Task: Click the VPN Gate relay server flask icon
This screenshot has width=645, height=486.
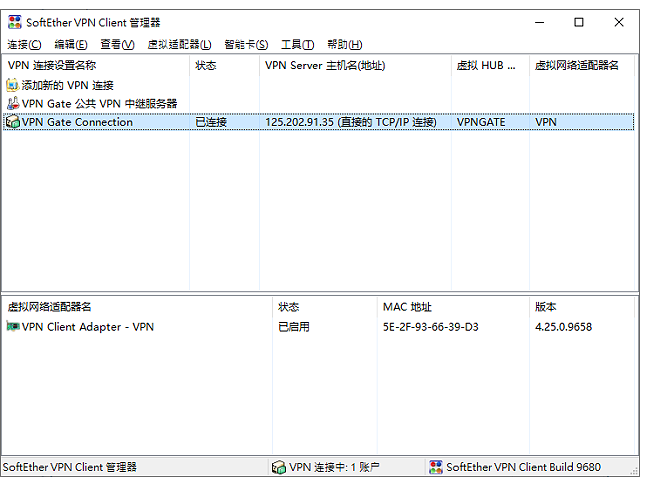Action: click(13, 103)
